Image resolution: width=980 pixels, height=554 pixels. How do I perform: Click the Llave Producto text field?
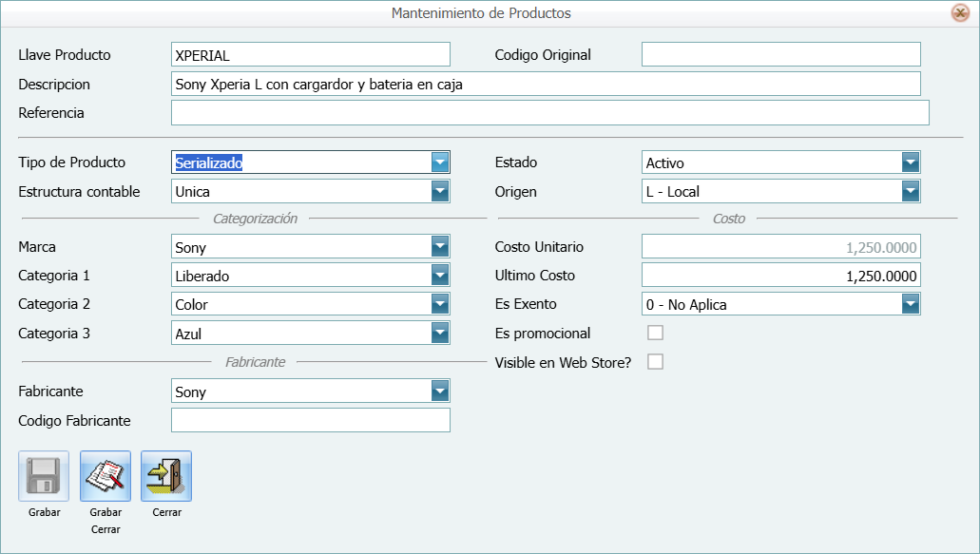[x=310, y=55]
